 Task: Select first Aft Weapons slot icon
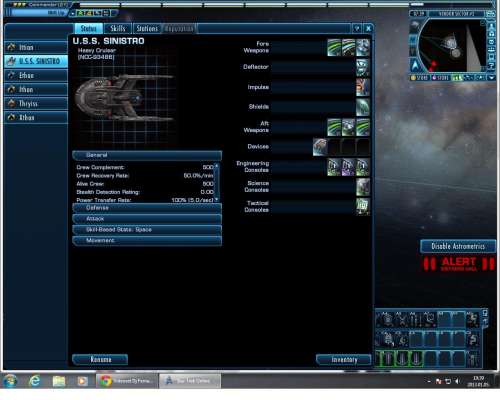[x=334, y=127]
